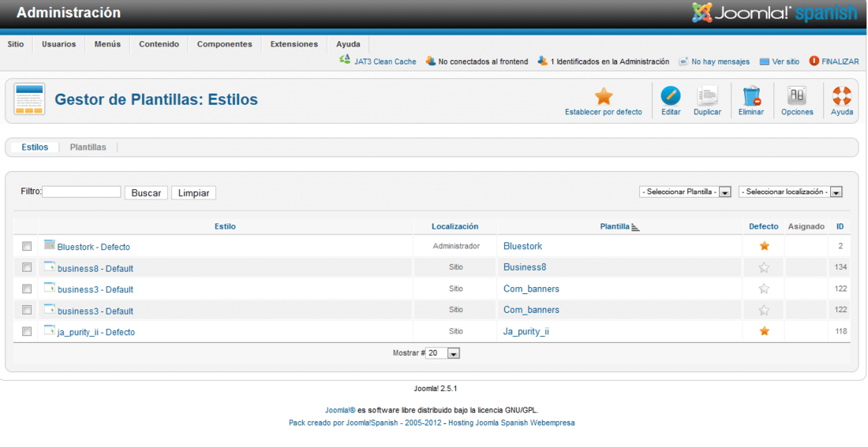Click the FINALIZAR link
The width and height of the screenshot is (868, 447).
pyautogui.click(x=840, y=62)
